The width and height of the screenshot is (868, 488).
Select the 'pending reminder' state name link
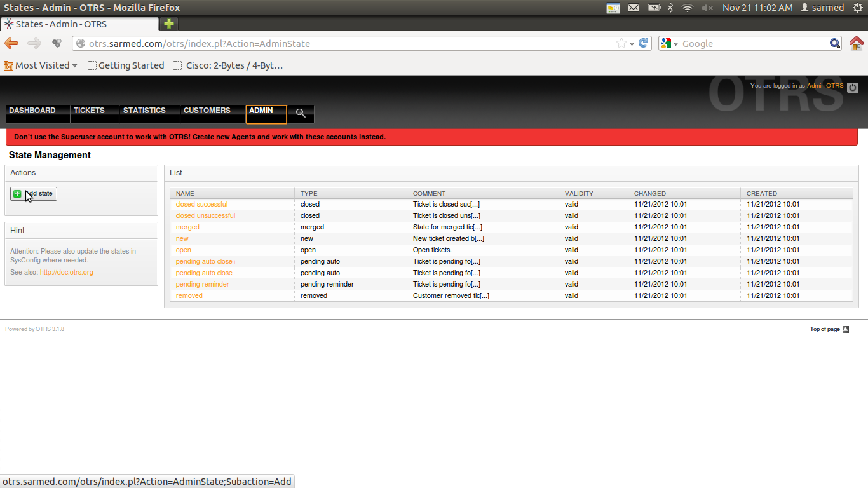[x=202, y=284]
